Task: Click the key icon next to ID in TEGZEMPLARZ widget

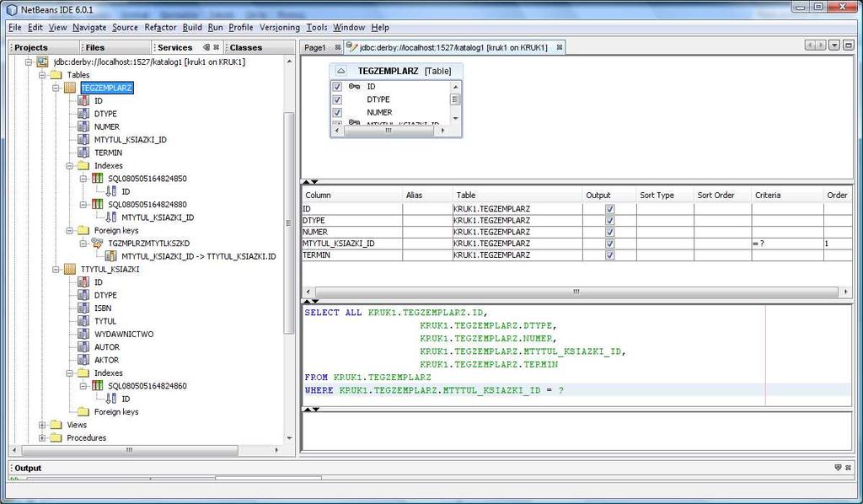Action: tap(355, 86)
